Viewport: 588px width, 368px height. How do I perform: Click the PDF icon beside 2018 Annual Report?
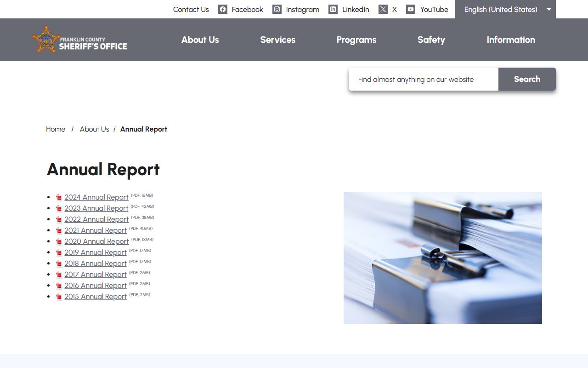(x=59, y=264)
